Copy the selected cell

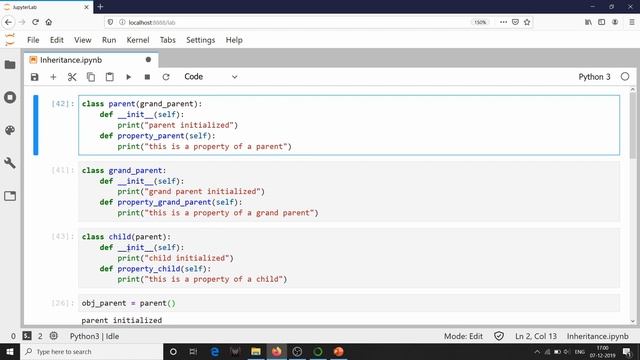pos(91,77)
